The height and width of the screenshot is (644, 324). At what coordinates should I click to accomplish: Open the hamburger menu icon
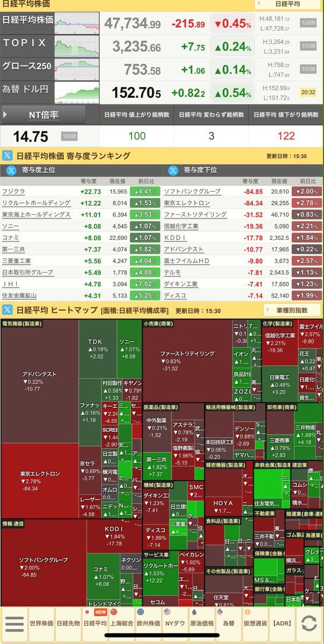[14, 625]
